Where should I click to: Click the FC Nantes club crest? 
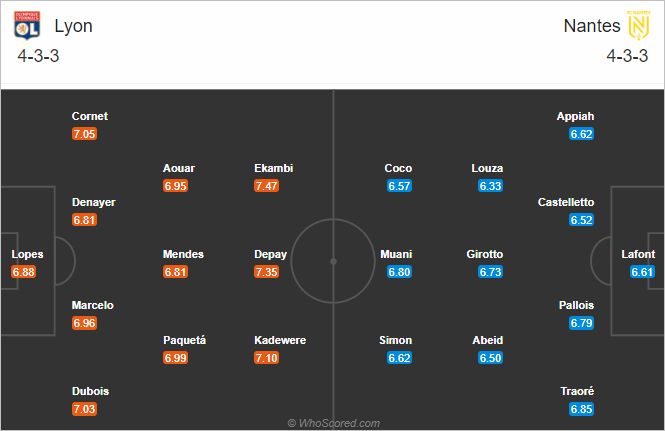click(639, 25)
